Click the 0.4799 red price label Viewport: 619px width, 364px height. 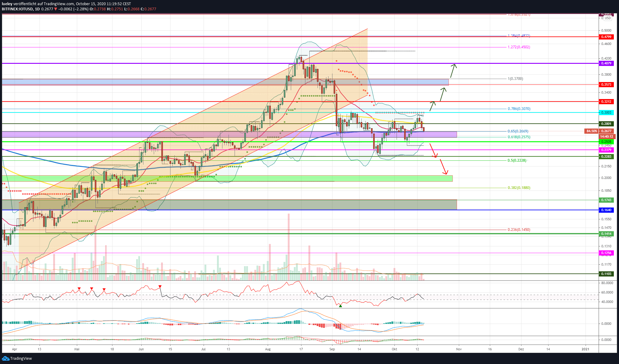[x=606, y=37]
